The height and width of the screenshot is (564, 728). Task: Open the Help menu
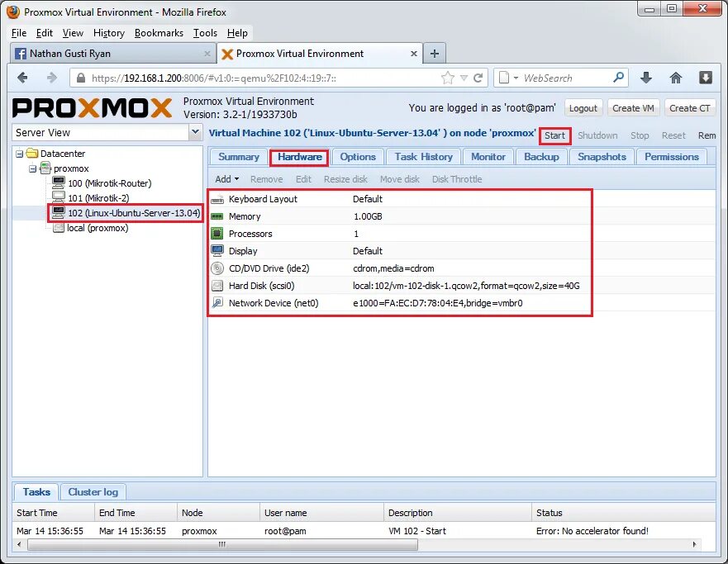point(237,33)
